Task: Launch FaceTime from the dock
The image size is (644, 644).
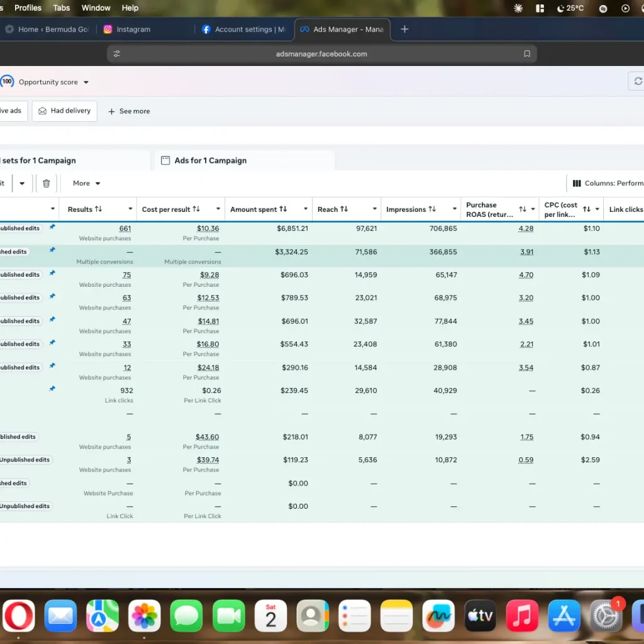Action: pos(229,616)
